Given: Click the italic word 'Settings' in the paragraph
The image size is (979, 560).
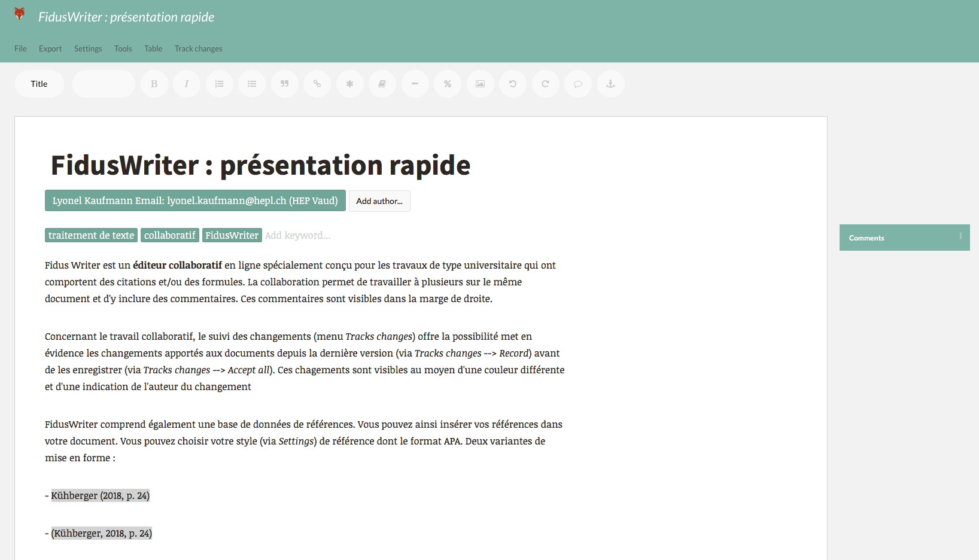Looking at the screenshot, I should click(x=296, y=441).
